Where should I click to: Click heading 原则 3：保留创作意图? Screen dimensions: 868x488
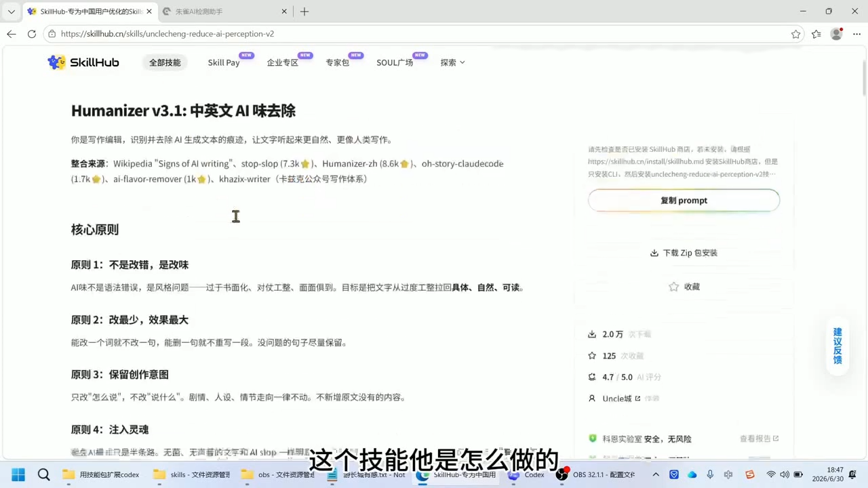tap(120, 375)
